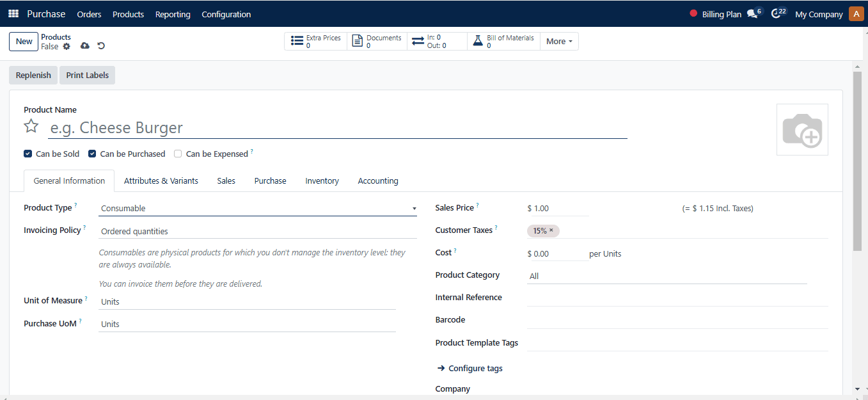Discard changes with the undo icon

tap(101, 46)
